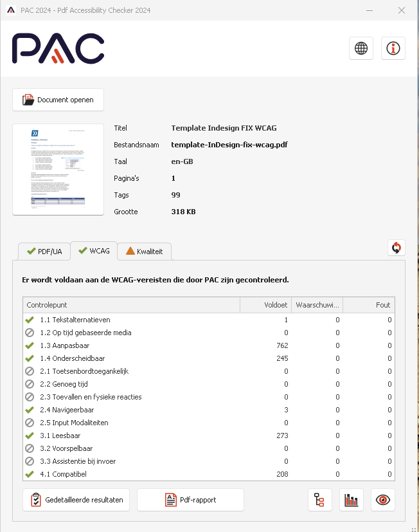The width and height of the screenshot is (419, 532).
Task: Click the Document openen button
Action: [x=58, y=100]
